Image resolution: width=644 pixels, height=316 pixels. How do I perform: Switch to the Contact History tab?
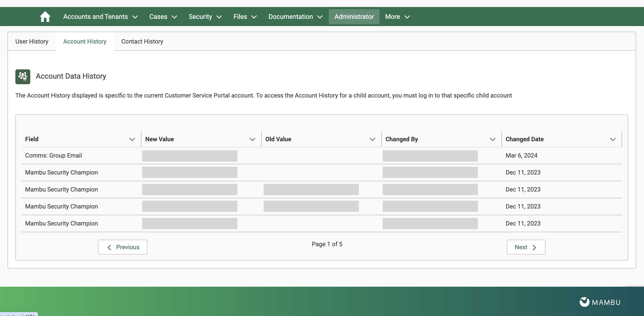tap(142, 41)
